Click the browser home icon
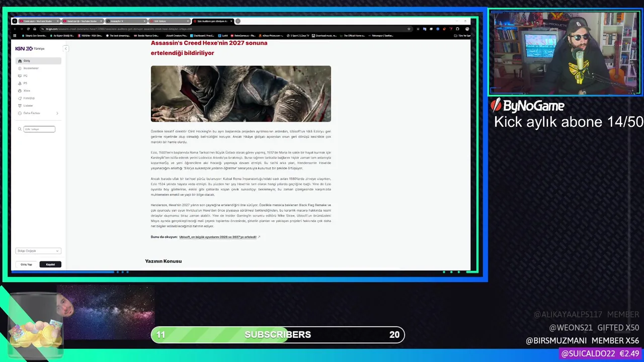The image size is (644, 362). tap(35, 29)
